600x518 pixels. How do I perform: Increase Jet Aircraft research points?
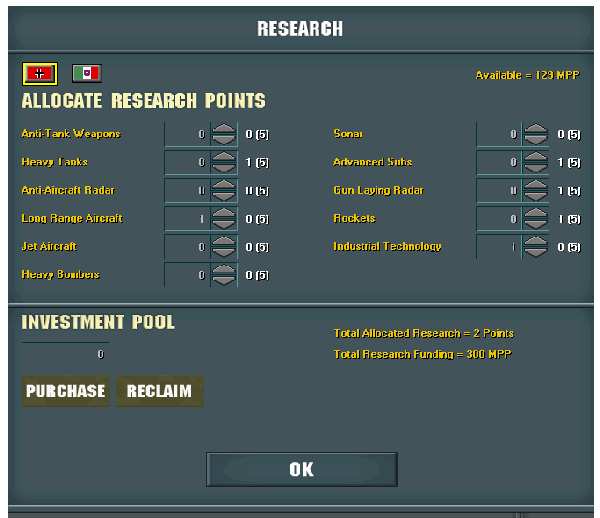[x=224, y=242]
